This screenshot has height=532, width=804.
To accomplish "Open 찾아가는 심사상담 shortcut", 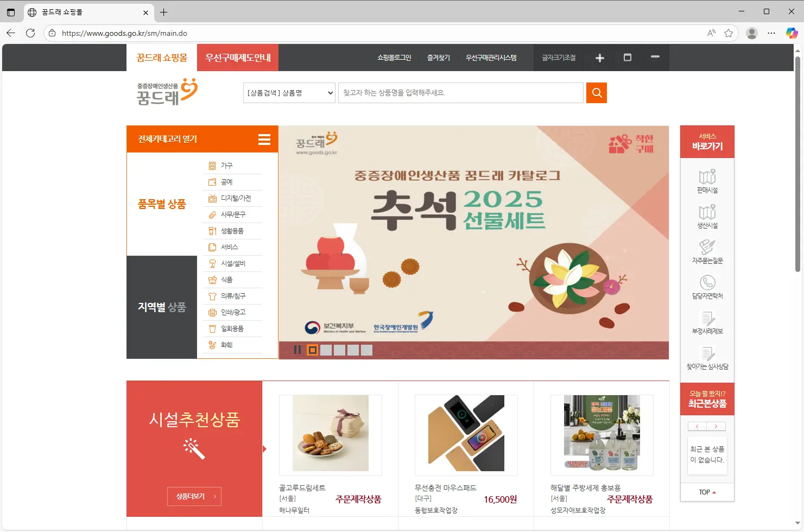I will point(707,358).
